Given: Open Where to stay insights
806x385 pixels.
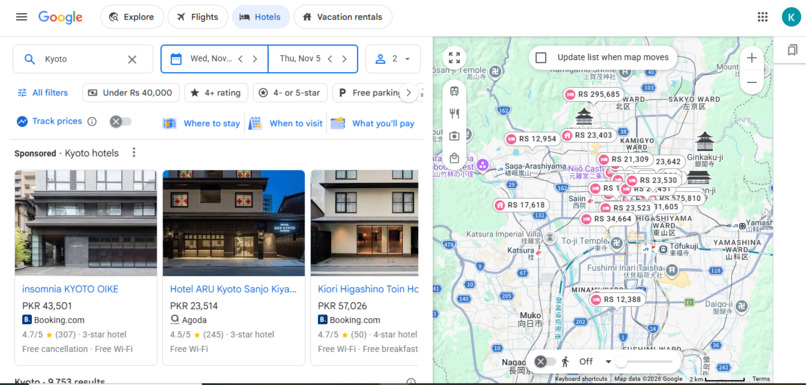Looking at the screenshot, I should point(202,123).
